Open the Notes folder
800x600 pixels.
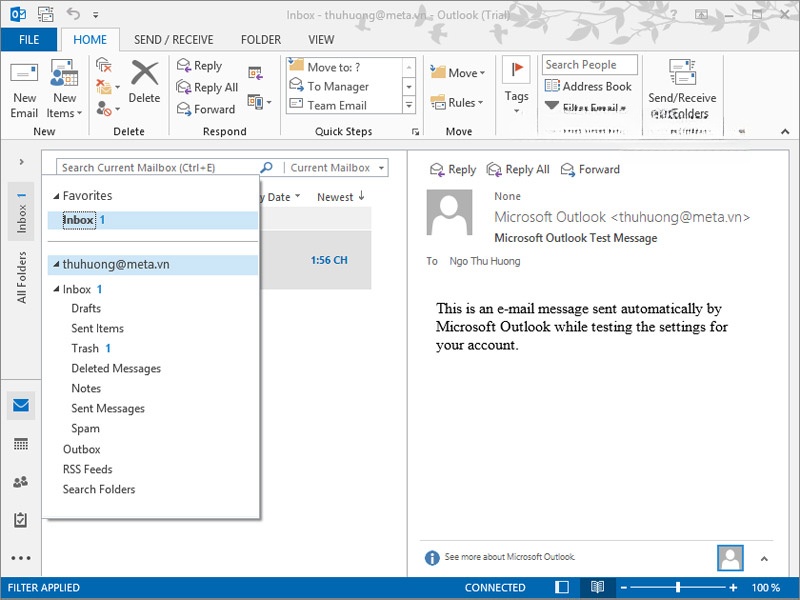(86, 388)
